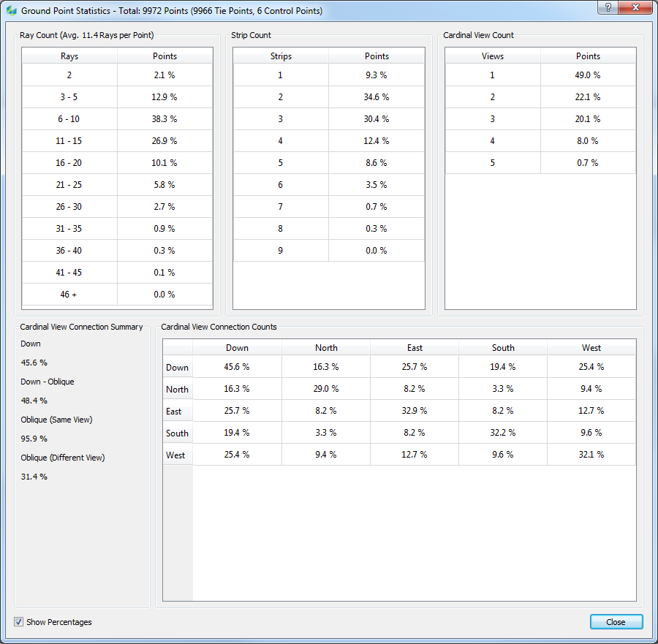Screen dimensions: 658x644
Task: Click the Strips column header
Action: (280, 56)
